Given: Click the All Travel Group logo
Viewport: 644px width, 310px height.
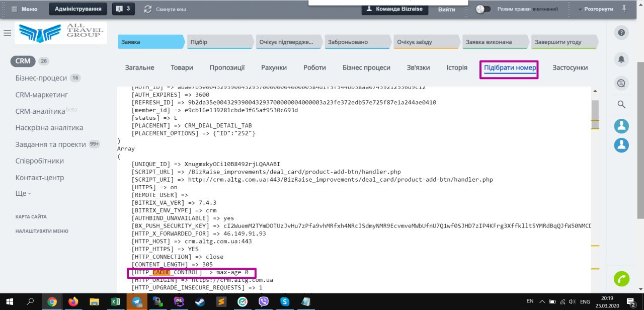Looking at the screenshot, I should pos(61,33).
